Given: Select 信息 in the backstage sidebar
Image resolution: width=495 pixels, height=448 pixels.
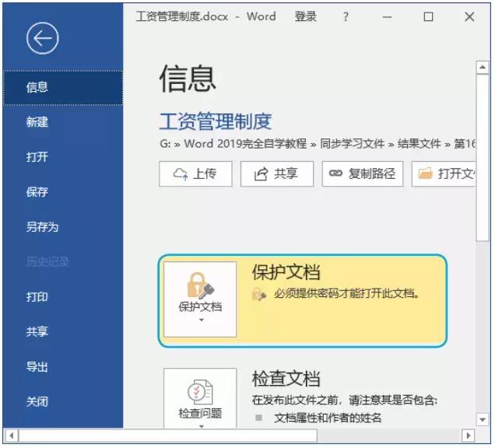Looking at the screenshot, I should pos(62,87).
